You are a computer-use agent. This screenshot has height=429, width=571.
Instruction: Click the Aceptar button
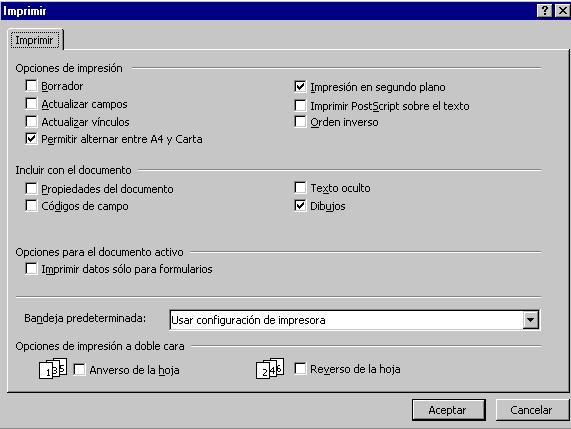click(449, 410)
